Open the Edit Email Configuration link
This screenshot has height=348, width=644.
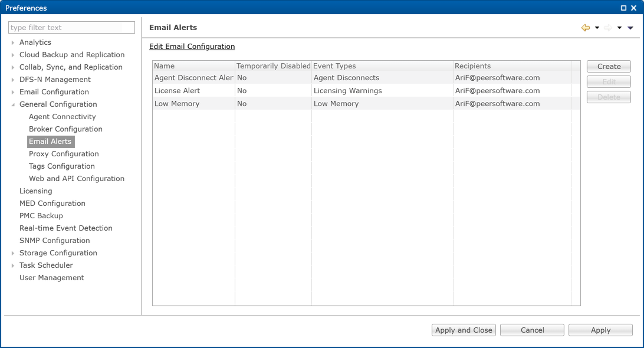[x=192, y=47]
